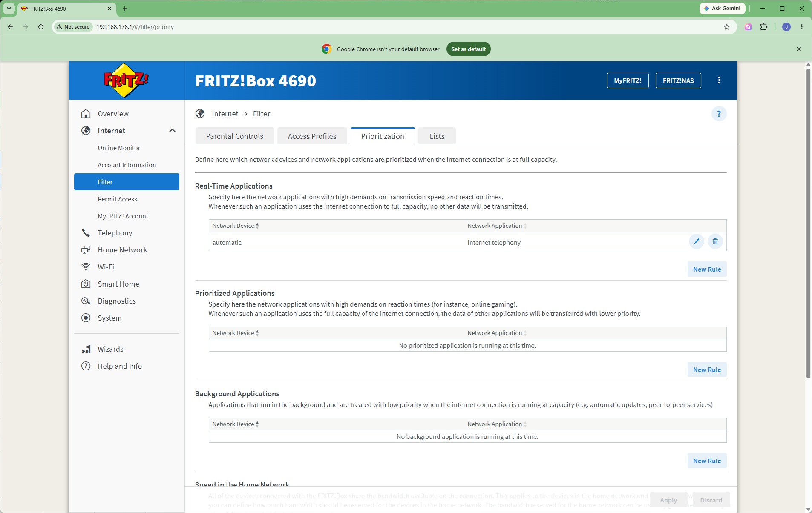812x513 pixels.
Task: Click the Smart Home power icon
Action: click(86, 284)
